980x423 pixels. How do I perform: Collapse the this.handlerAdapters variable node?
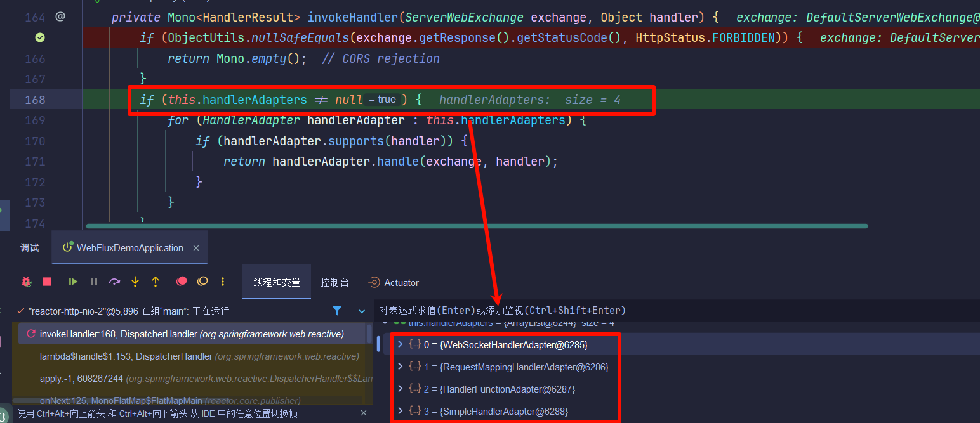pyautogui.click(x=386, y=323)
